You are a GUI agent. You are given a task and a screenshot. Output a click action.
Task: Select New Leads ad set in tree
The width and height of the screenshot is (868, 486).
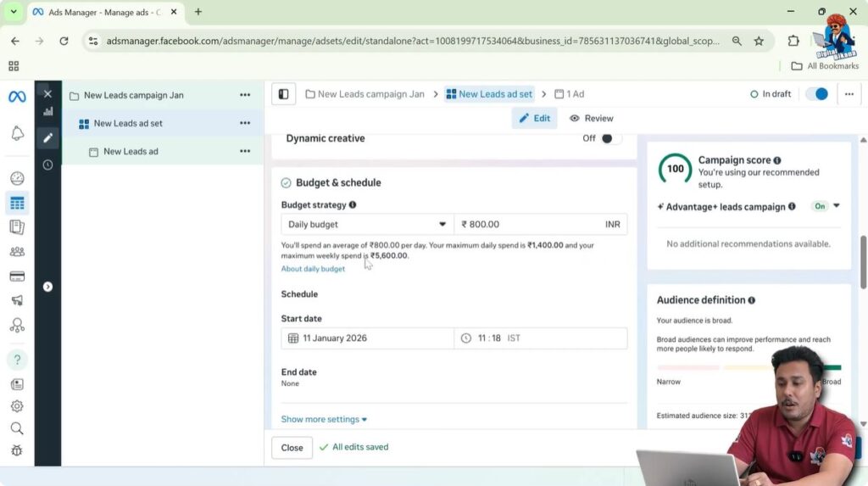pyautogui.click(x=128, y=124)
